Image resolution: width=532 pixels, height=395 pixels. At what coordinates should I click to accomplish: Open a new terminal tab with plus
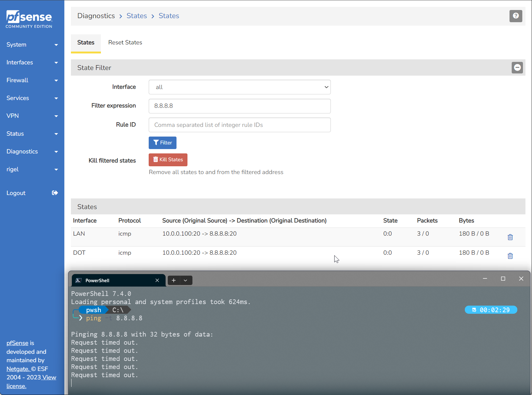click(x=174, y=280)
